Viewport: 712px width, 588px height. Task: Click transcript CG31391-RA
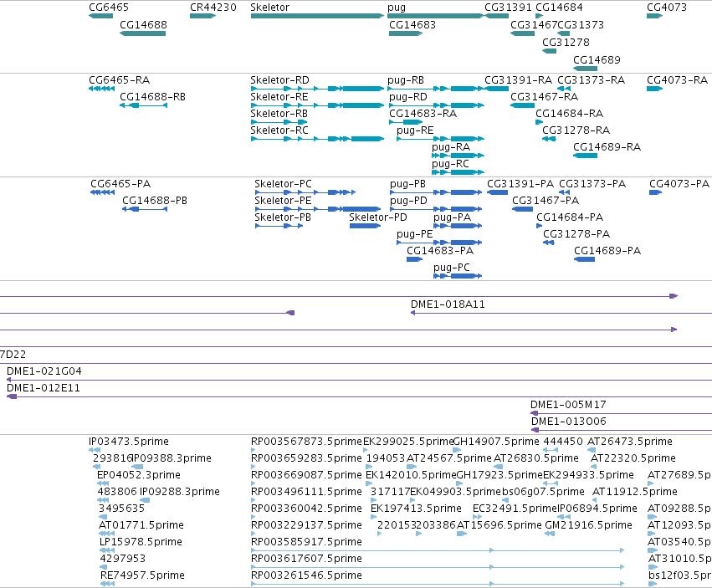tap(518, 80)
